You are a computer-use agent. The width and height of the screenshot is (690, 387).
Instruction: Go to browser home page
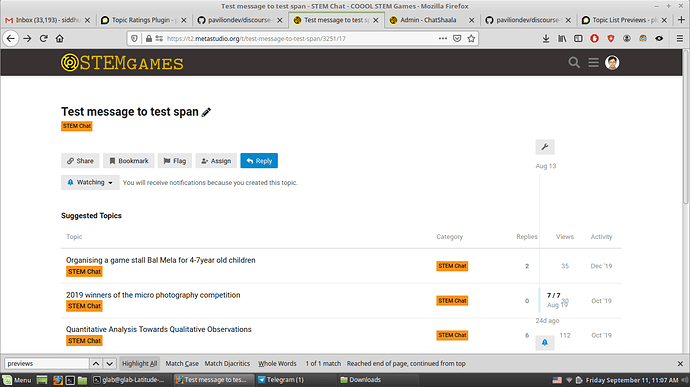click(x=59, y=39)
